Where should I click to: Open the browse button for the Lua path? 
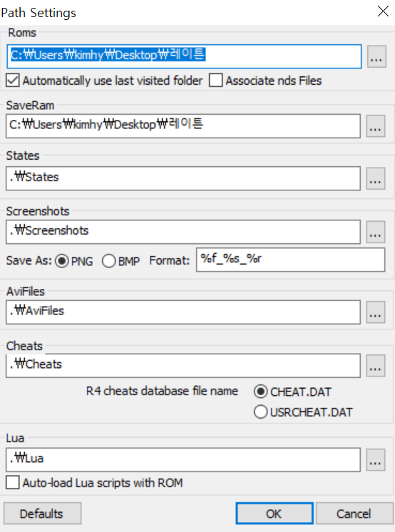coord(375,460)
